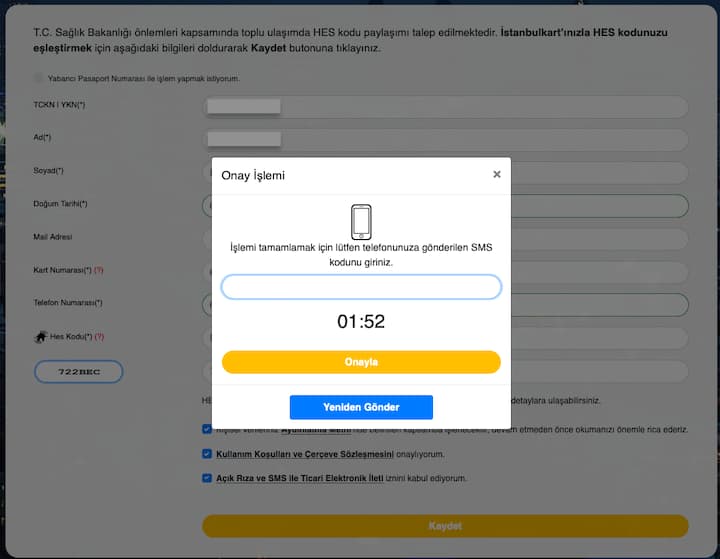Uncheck the Açık Rıza ve SMS checkbox
720x559 pixels.
207,478
